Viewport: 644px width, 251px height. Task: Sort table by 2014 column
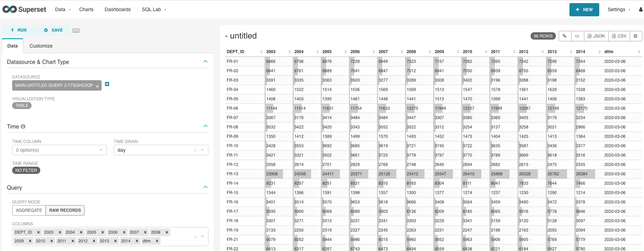tap(589, 52)
